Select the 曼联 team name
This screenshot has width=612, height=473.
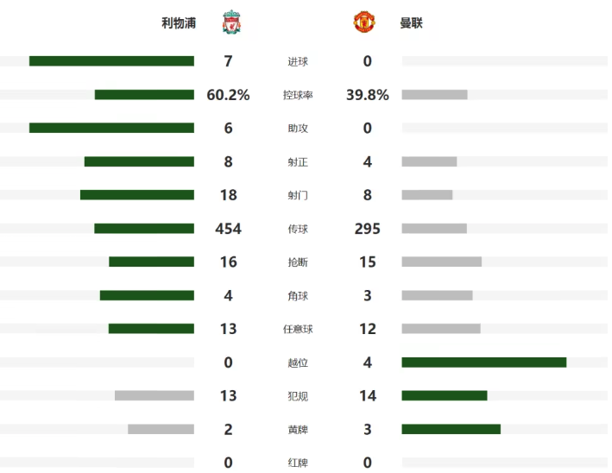tap(411, 23)
